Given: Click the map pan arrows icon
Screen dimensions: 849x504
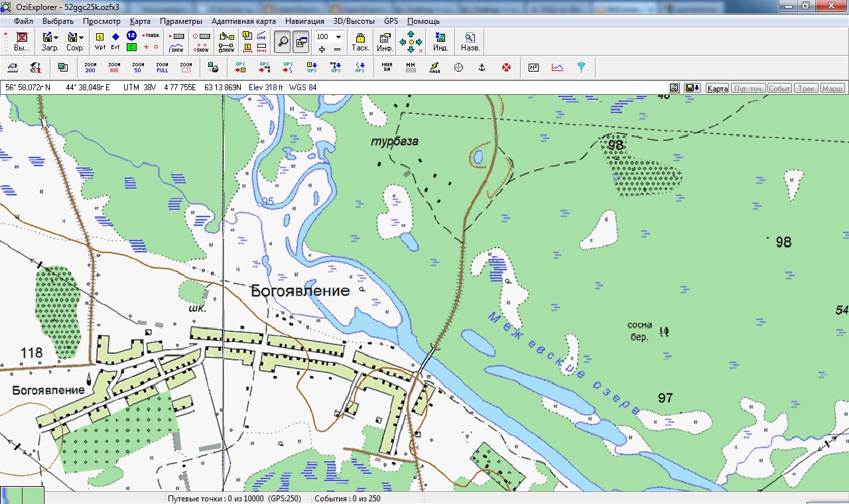Looking at the screenshot, I should pyautogui.click(x=411, y=42).
